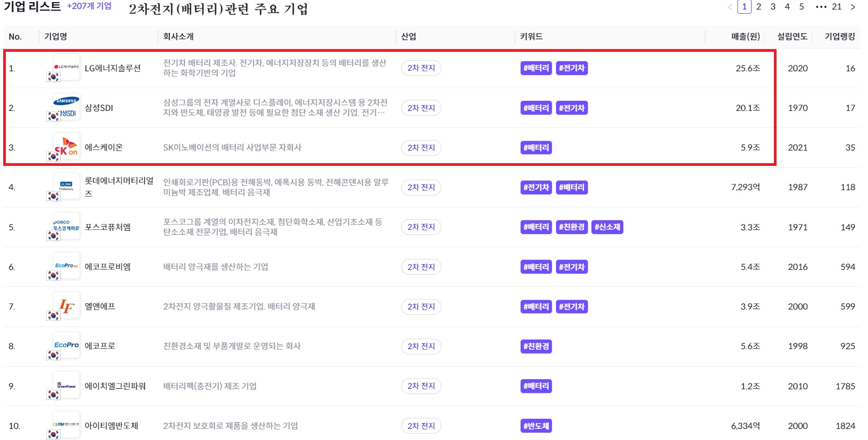The image size is (868, 440).
Task: Go to page 3 of the list
Action: pos(773,7)
